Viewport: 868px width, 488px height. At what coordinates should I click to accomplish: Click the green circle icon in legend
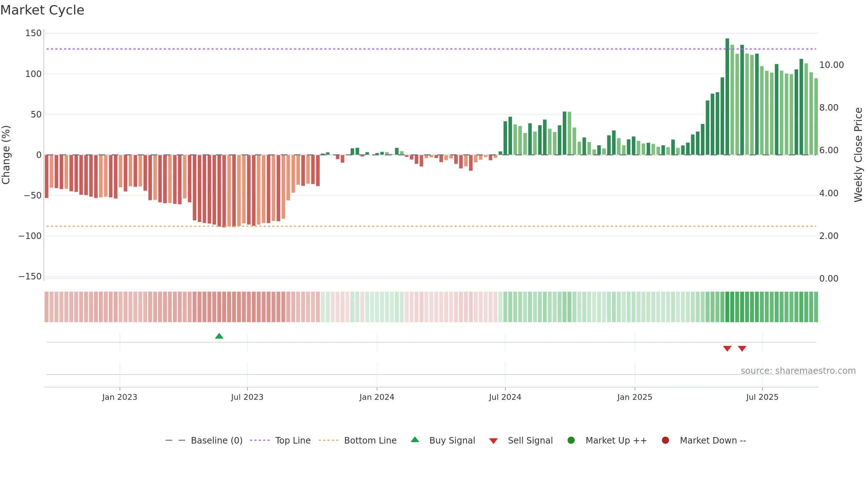[571, 440]
